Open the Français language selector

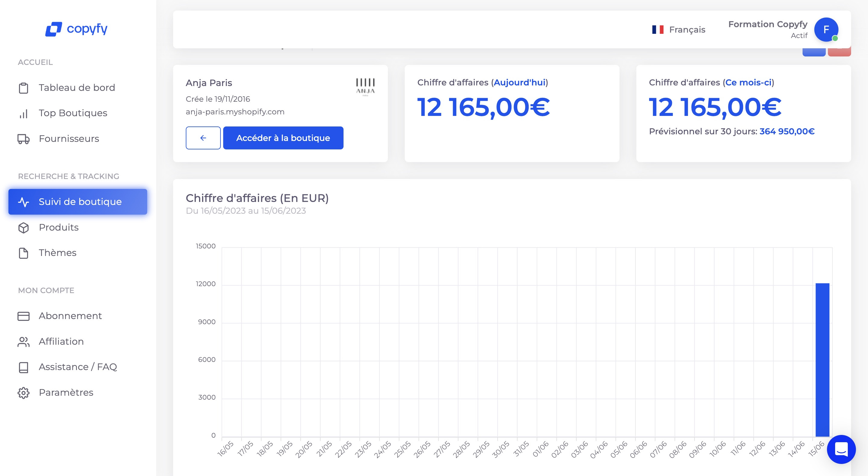[x=678, y=29]
